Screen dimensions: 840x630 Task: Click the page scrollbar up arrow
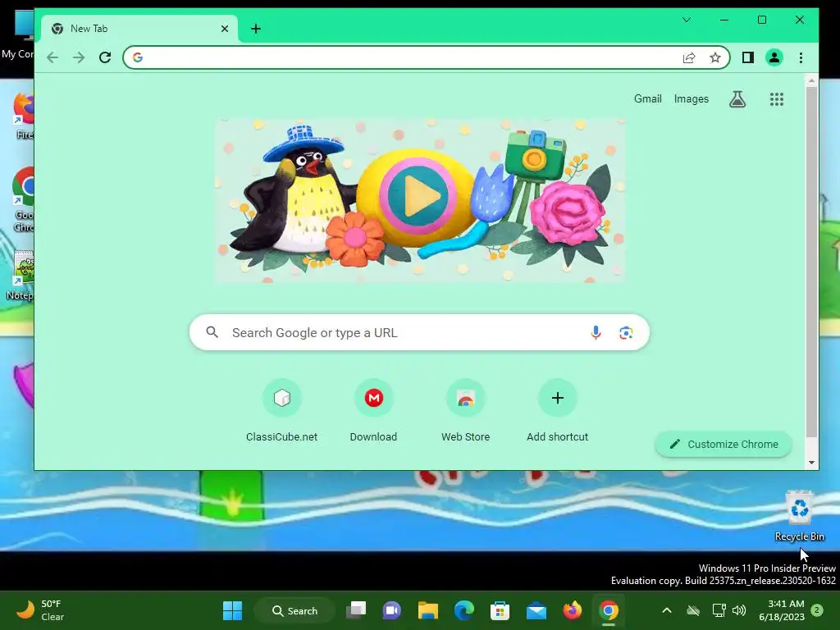point(811,81)
